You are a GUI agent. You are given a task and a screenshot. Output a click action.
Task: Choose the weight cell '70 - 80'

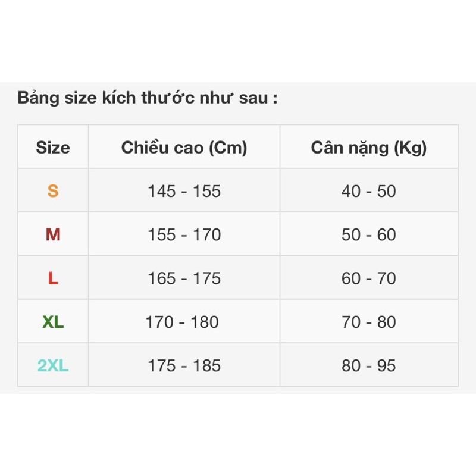369,322
